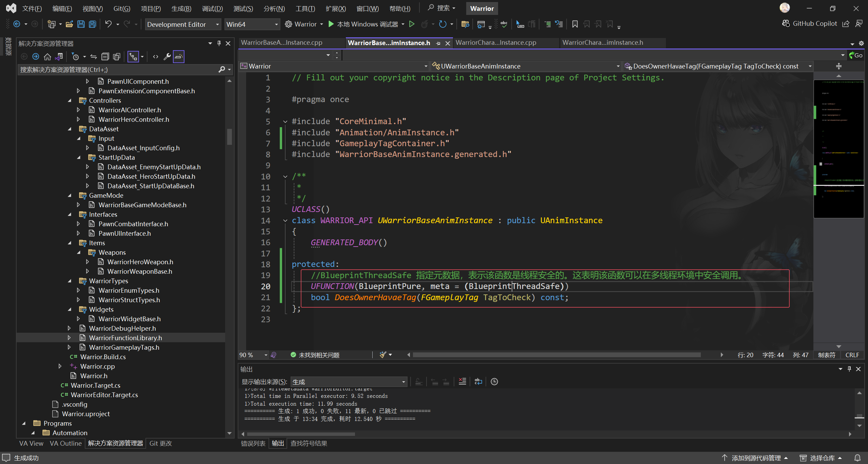Click the Collapse All icon in Solution Explorer
This screenshot has width=868, height=464.
tap(105, 57)
